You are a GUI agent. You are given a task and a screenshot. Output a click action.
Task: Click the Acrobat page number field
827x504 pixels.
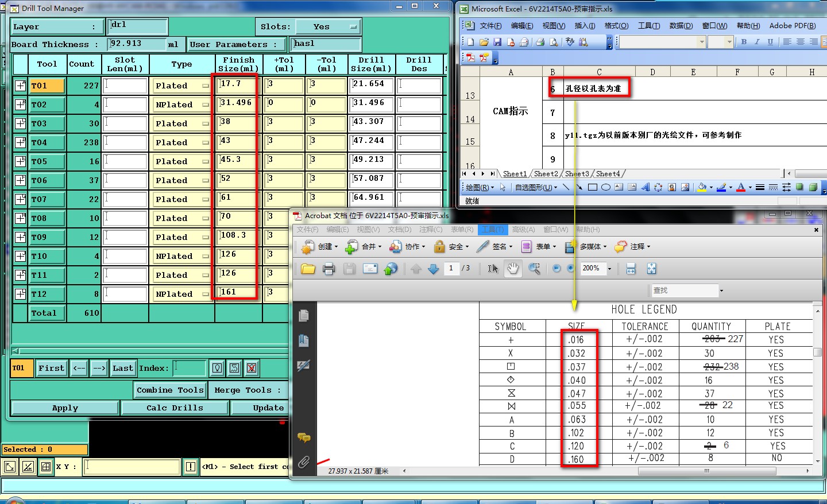(x=451, y=268)
